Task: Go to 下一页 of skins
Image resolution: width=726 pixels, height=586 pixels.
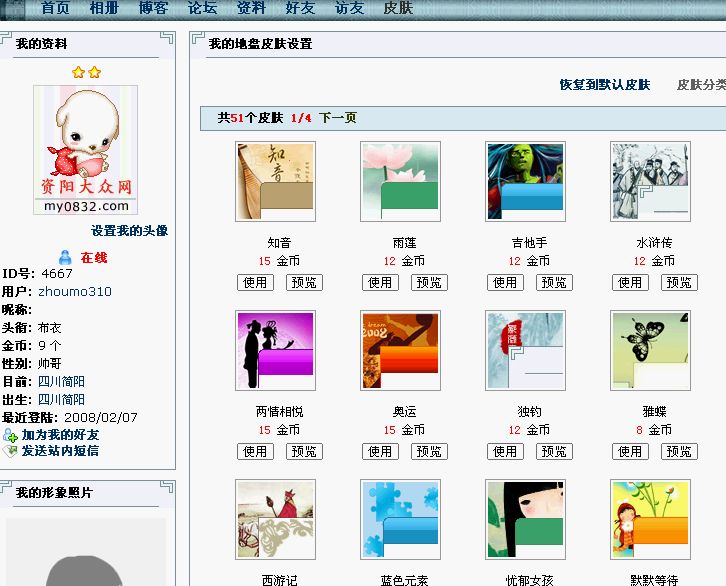Action: [x=338, y=118]
